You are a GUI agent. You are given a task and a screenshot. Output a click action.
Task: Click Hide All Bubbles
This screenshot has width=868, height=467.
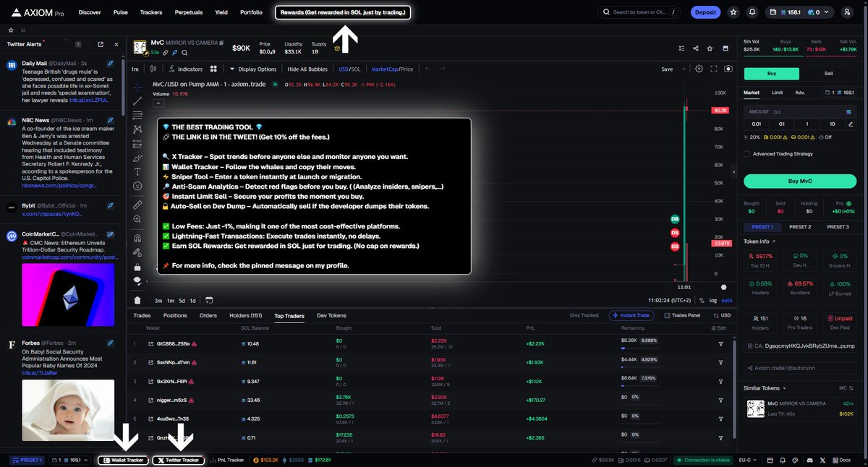[307, 69]
